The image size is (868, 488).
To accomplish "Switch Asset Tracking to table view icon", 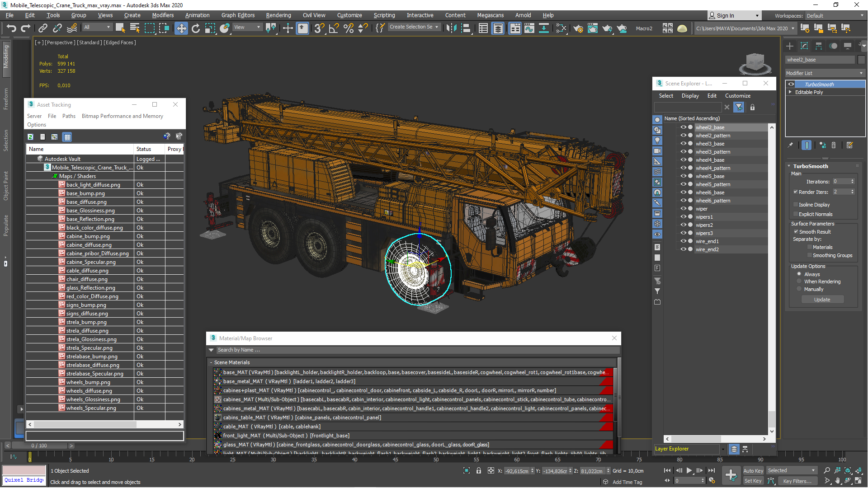I will (67, 137).
